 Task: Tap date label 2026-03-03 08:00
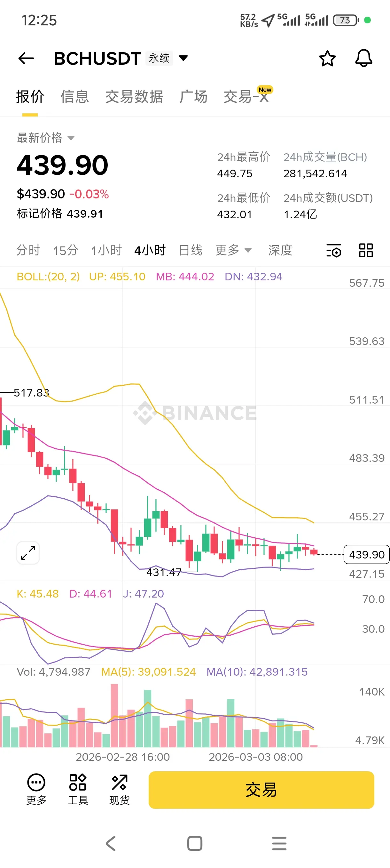tap(256, 757)
